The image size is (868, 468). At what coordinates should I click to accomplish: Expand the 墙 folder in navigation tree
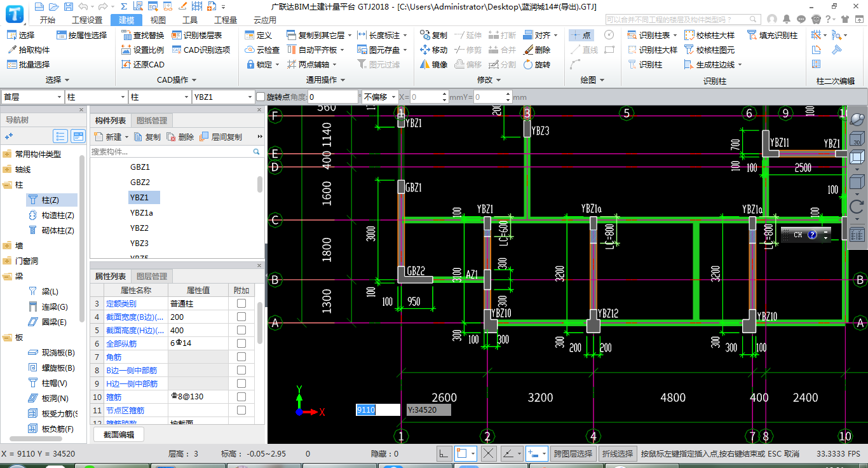point(7,245)
